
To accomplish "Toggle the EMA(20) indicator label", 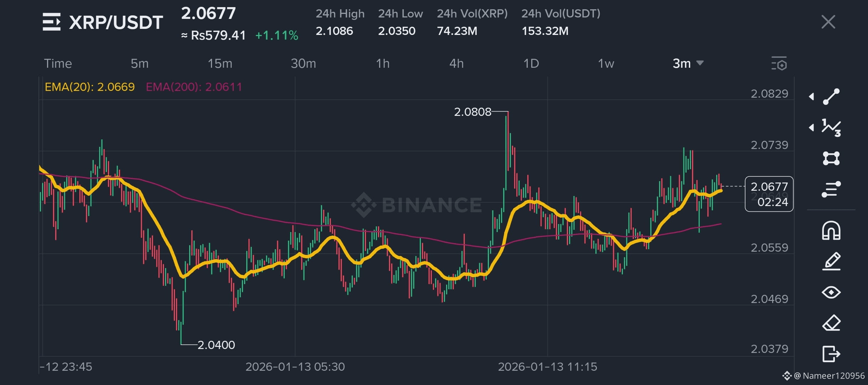I will (90, 87).
